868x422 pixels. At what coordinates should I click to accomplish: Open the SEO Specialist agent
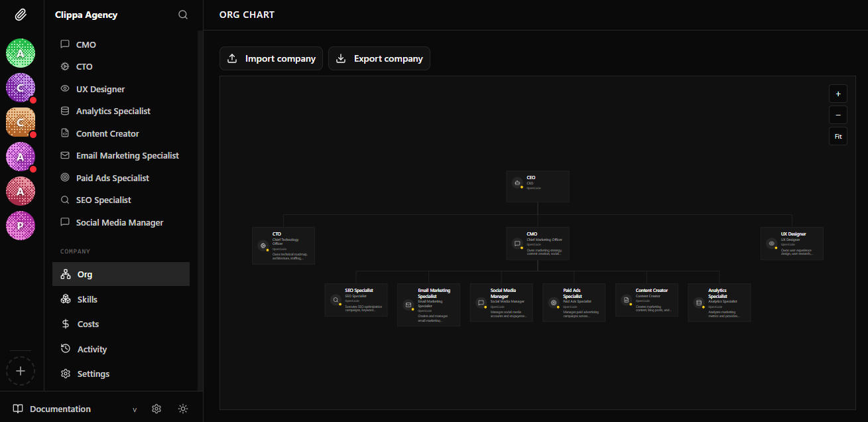(121, 200)
